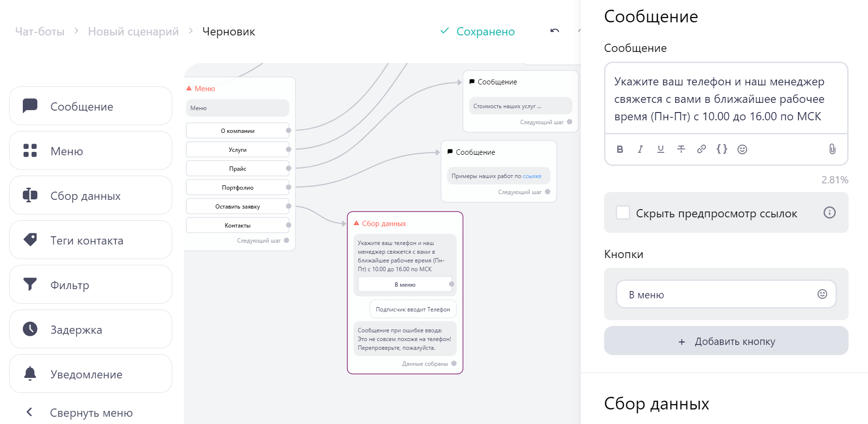The width and height of the screenshot is (868, 424).
Task: Click the Черновик breadcrumb
Action: (x=229, y=32)
